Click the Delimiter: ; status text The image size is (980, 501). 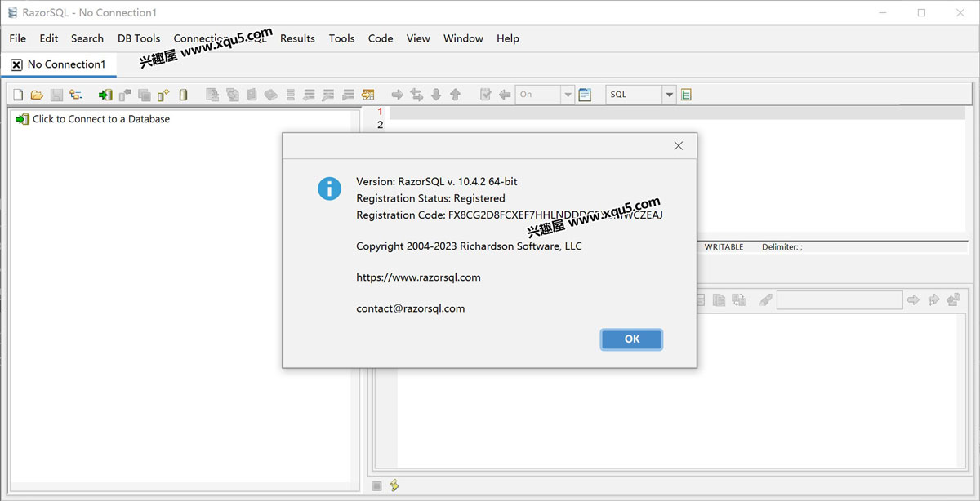pyautogui.click(x=782, y=246)
